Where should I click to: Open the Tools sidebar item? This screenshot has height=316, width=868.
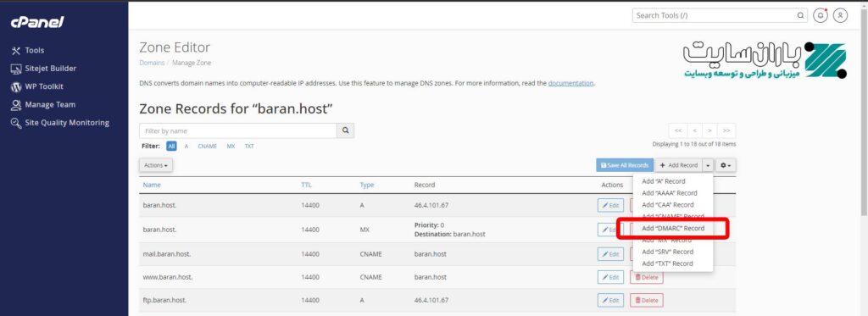pyautogui.click(x=28, y=50)
